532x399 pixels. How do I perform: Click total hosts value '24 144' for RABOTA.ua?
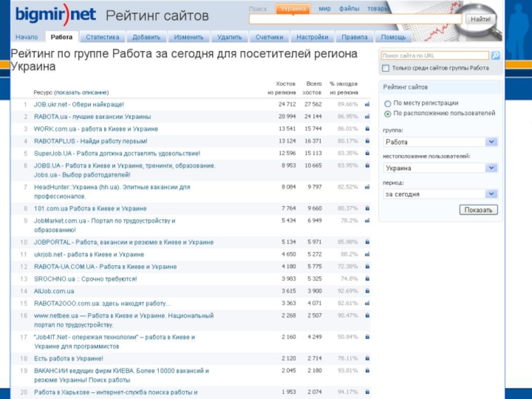coord(313,117)
